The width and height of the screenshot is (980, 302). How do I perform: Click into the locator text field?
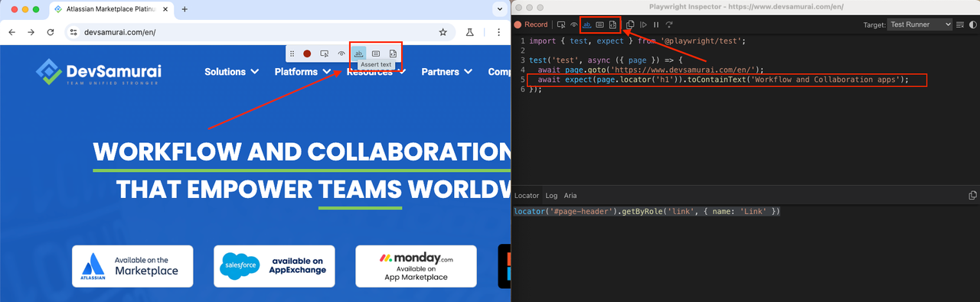(746, 211)
